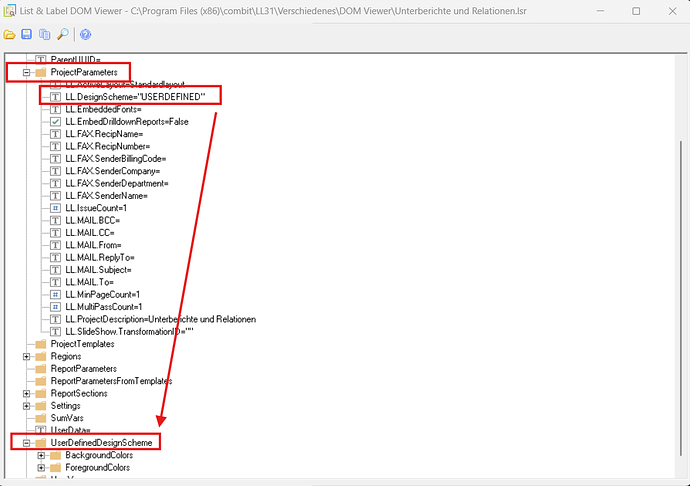Viewport: 690px width, 486px height.
Task: Open search with the magnifier icon
Action: click(x=63, y=34)
